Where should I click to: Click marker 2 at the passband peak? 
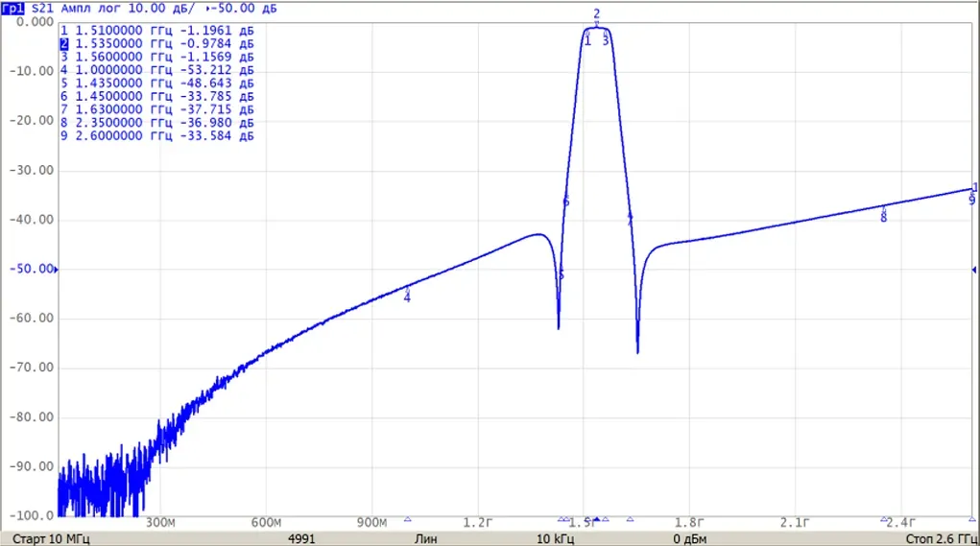(x=596, y=17)
